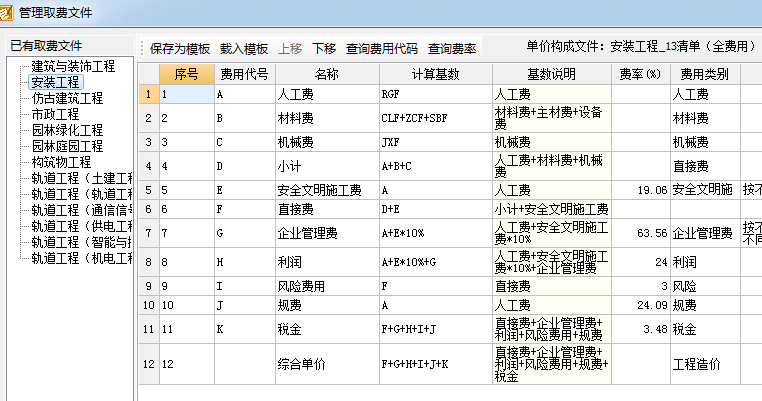The width and height of the screenshot is (762, 401).
Task: Click the 综合单价 name cell
Action: click(327, 364)
